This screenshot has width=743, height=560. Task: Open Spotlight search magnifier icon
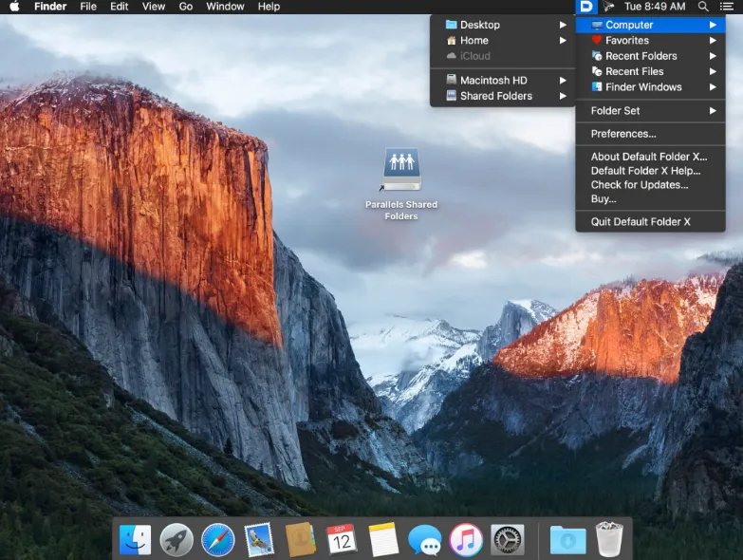tap(703, 7)
